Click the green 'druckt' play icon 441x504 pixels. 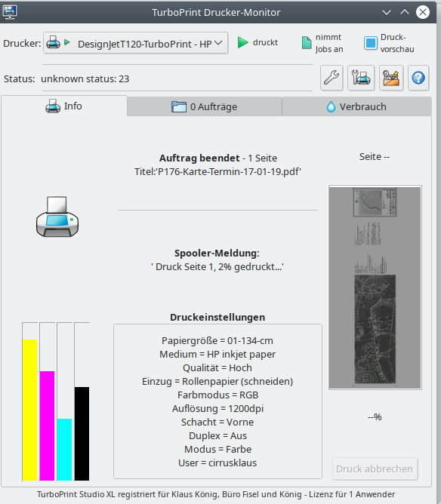(x=243, y=42)
